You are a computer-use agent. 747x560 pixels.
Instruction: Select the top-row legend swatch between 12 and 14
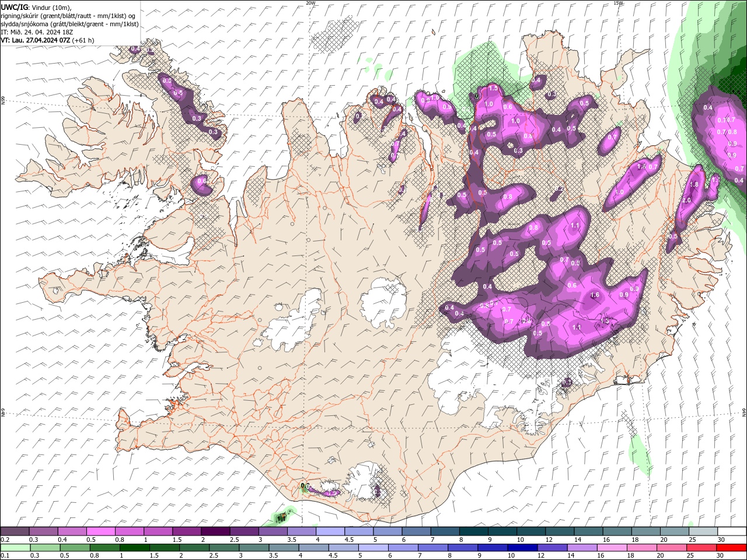coord(560,531)
